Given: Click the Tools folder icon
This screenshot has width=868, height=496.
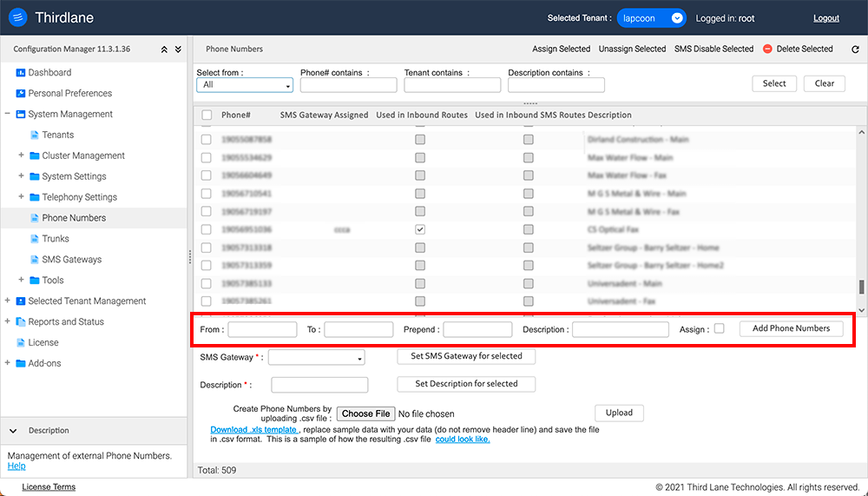Looking at the screenshot, I should click(35, 281).
